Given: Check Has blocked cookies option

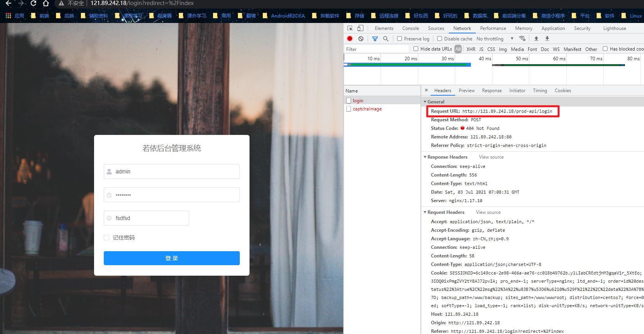Looking at the screenshot, I should pos(605,49).
